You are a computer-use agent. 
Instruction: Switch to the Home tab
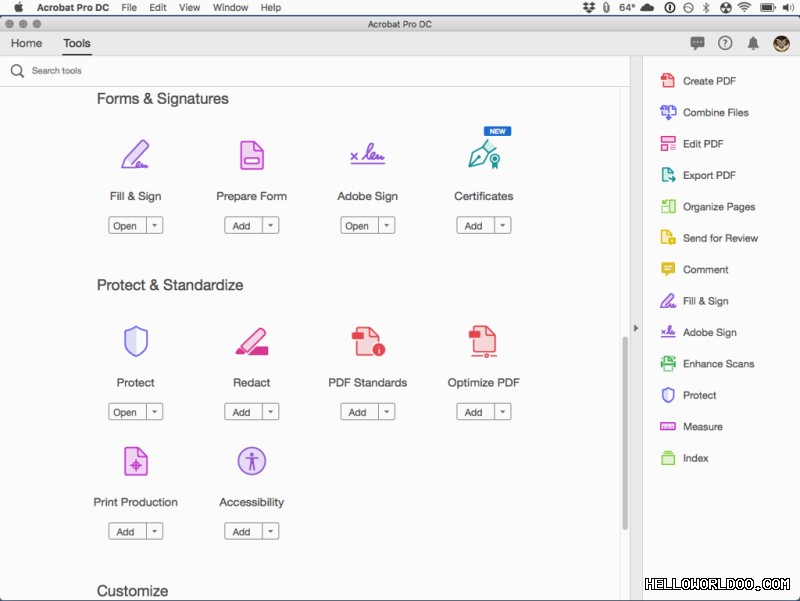coord(27,43)
